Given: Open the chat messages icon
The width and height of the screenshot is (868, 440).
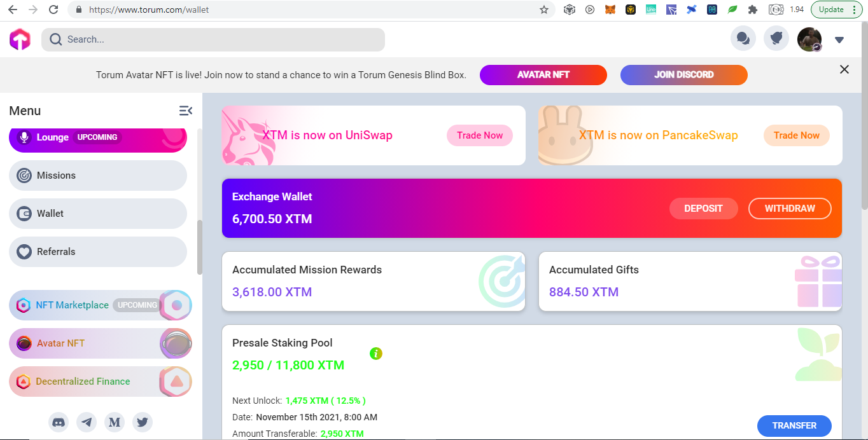Looking at the screenshot, I should pos(743,39).
